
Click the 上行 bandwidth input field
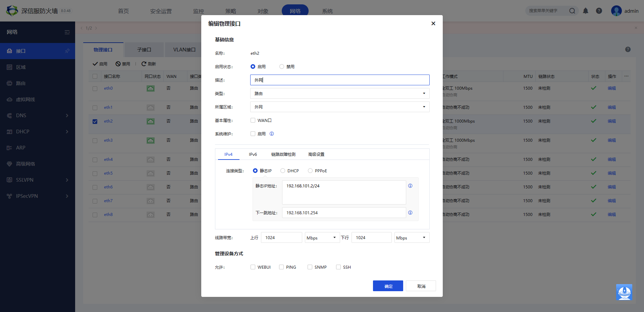coord(282,237)
